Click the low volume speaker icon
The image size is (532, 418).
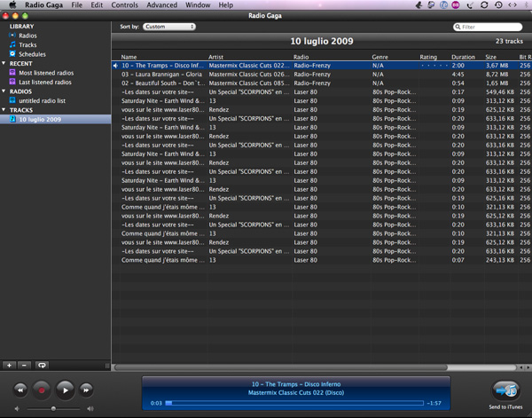point(17,408)
